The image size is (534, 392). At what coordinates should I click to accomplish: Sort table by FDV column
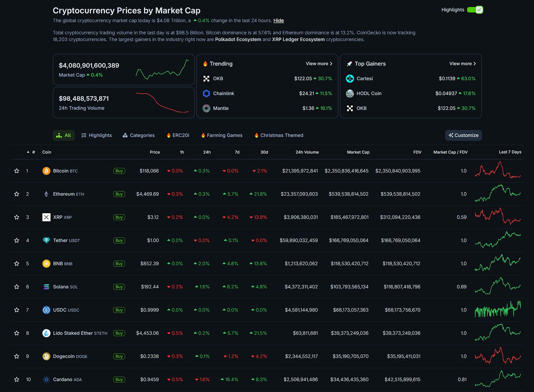(417, 152)
